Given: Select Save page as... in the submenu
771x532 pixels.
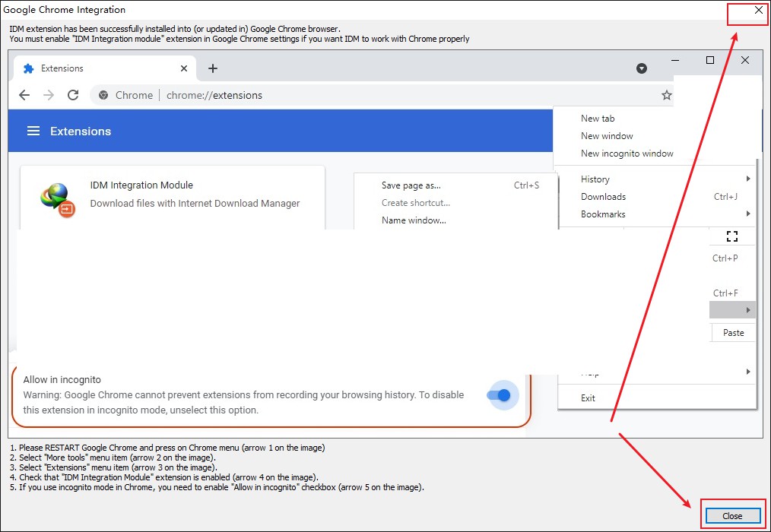Looking at the screenshot, I should [x=411, y=185].
